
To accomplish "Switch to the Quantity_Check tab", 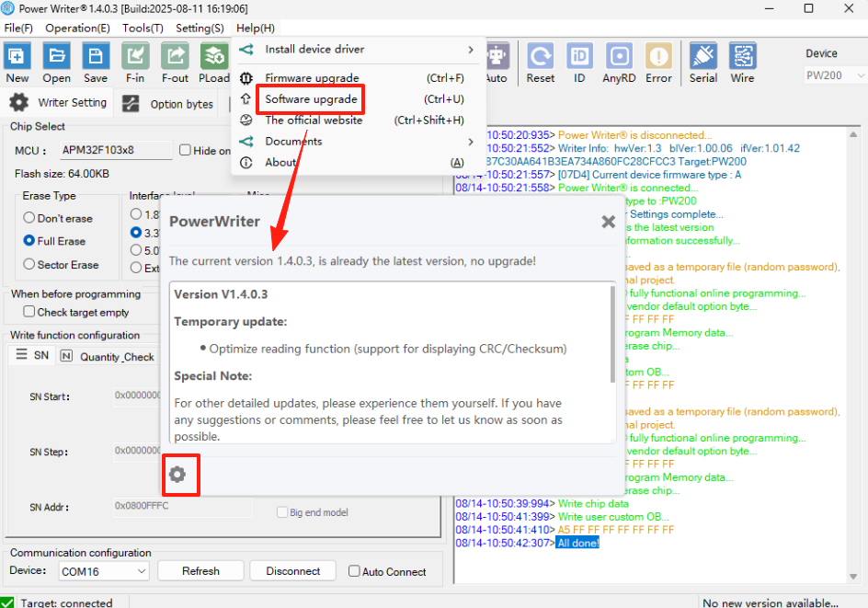I will tap(108, 356).
